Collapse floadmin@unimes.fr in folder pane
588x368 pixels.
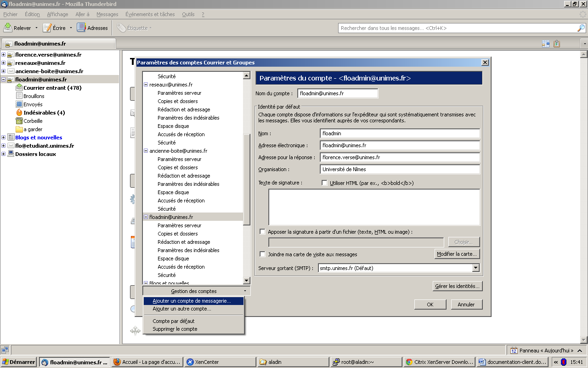click(4, 80)
